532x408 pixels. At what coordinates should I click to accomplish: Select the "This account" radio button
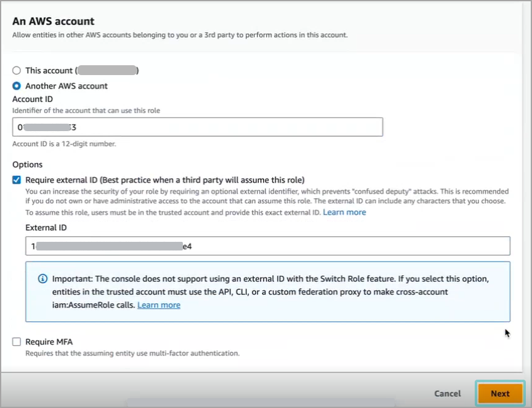(17, 70)
